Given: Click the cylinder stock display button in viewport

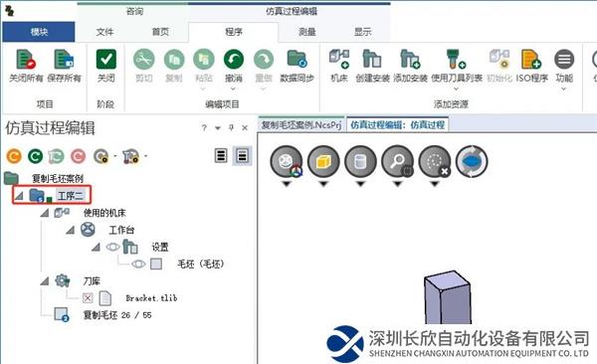Looking at the screenshot, I should pyautogui.click(x=360, y=162).
